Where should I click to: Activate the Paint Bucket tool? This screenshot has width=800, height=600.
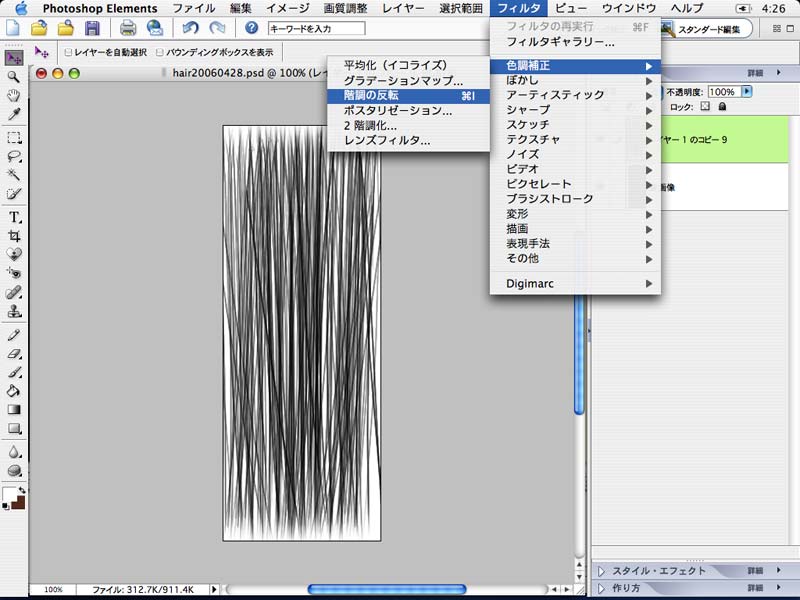click(x=14, y=391)
